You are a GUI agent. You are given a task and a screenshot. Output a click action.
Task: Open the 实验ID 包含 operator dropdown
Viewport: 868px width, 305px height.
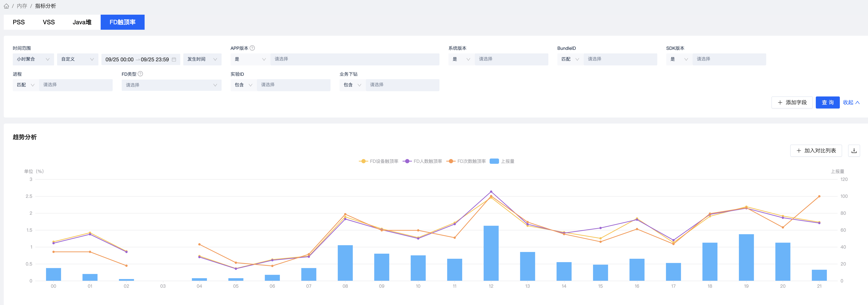coord(244,85)
